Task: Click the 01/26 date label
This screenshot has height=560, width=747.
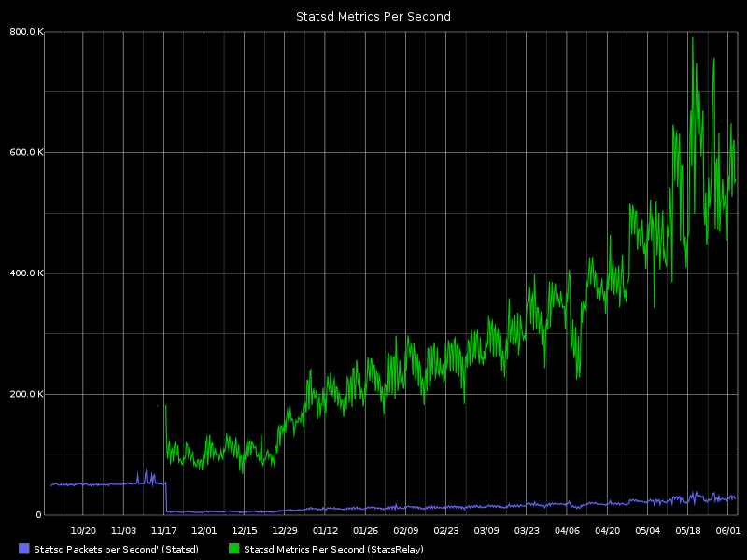Action: point(365,530)
